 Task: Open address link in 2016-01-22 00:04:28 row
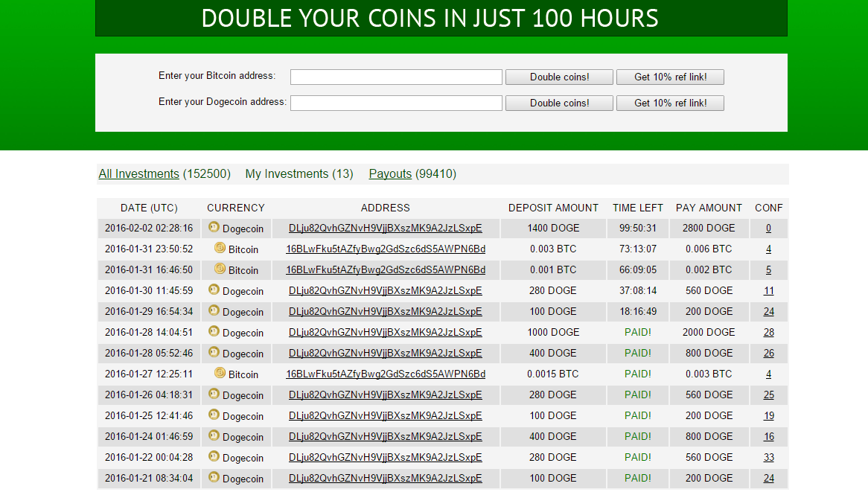point(386,457)
